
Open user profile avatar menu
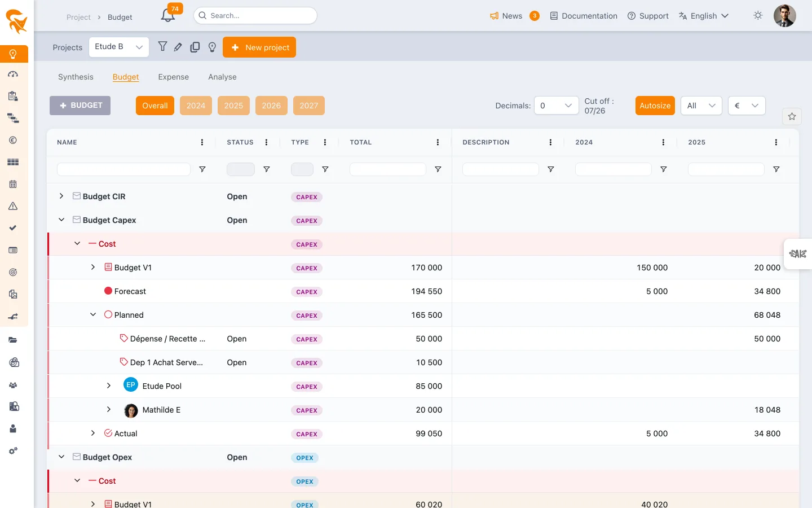[x=784, y=16]
